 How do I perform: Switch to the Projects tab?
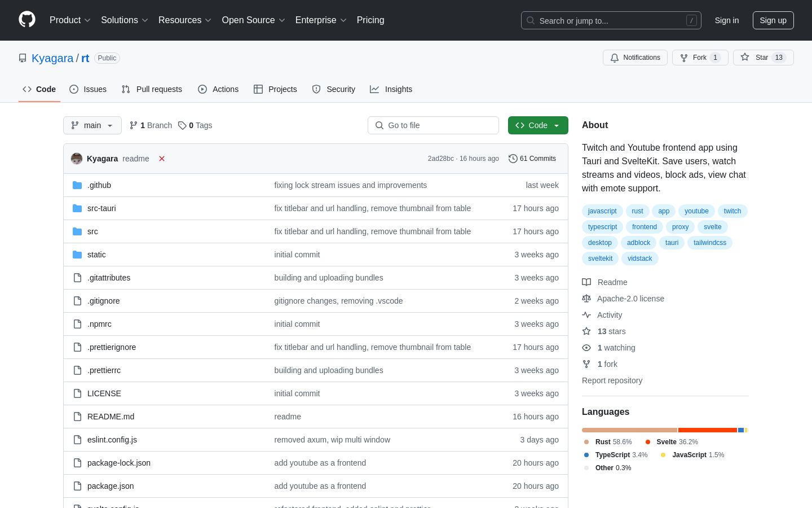point(275,89)
